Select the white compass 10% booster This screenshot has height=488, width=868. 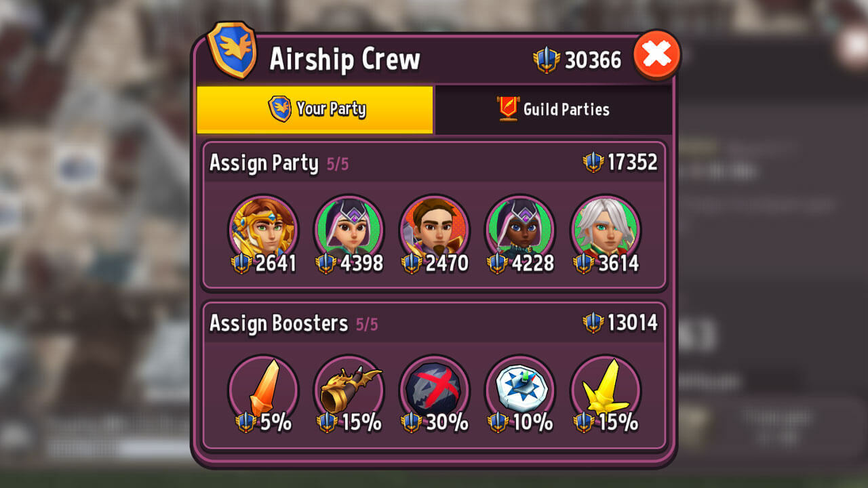(519, 392)
